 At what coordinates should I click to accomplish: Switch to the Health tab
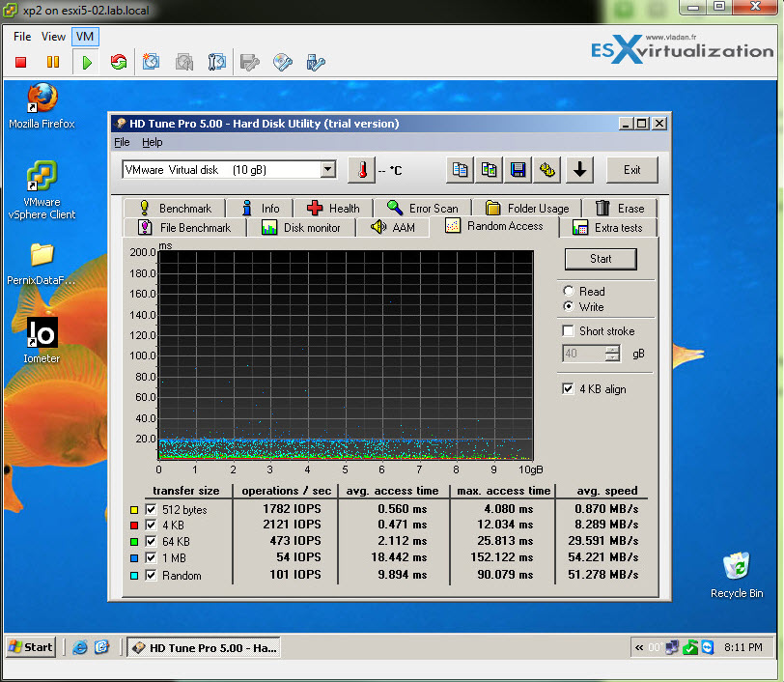[334, 208]
